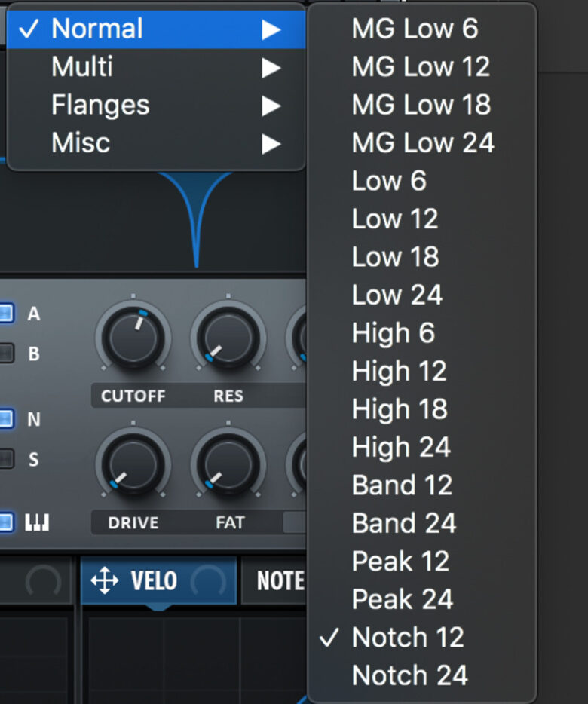Click the keyboard keytrack icon
Viewport: 588px width, 704px height.
click(x=37, y=522)
